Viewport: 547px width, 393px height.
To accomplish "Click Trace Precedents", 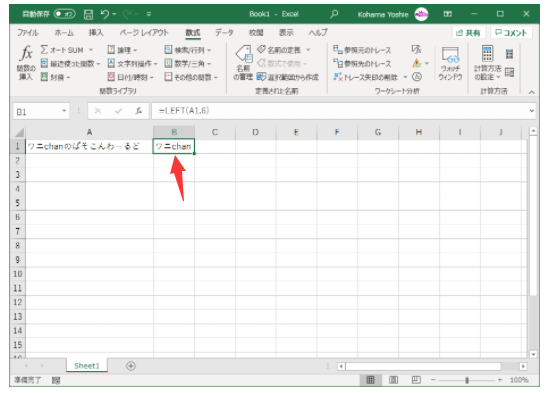I will 362,50.
